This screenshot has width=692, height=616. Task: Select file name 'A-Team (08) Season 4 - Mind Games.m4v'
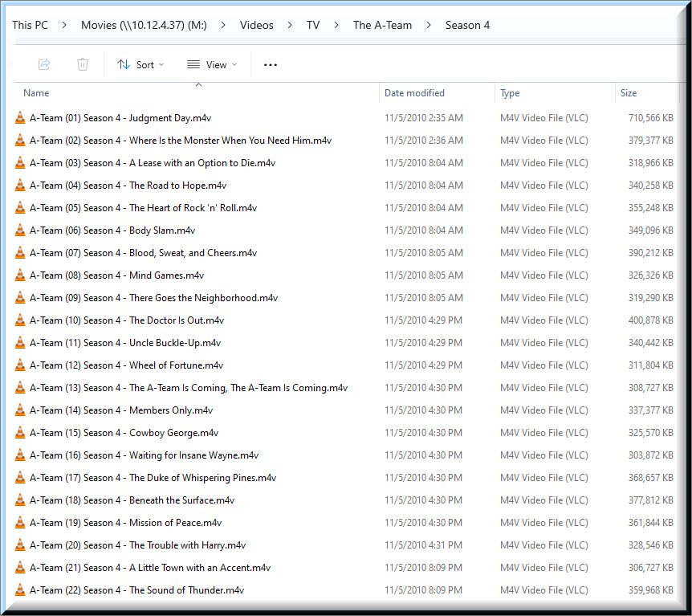(117, 275)
